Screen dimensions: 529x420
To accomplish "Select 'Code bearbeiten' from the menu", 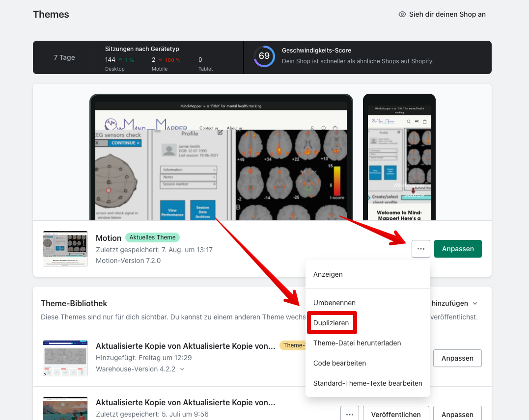I will point(368,364).
